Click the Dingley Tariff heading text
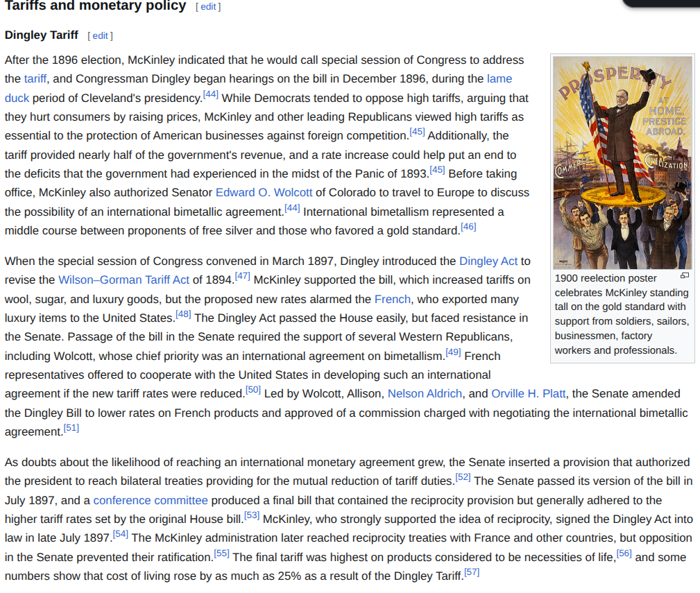The width and height of the screenshot is (700, 593). [x=42, y=35]
